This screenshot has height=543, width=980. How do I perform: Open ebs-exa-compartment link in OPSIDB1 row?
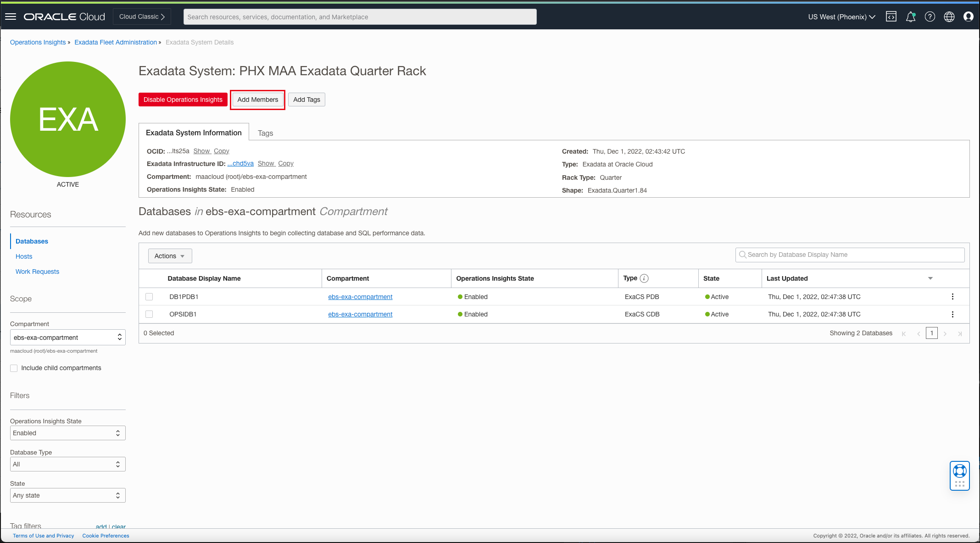pos(360,314)
